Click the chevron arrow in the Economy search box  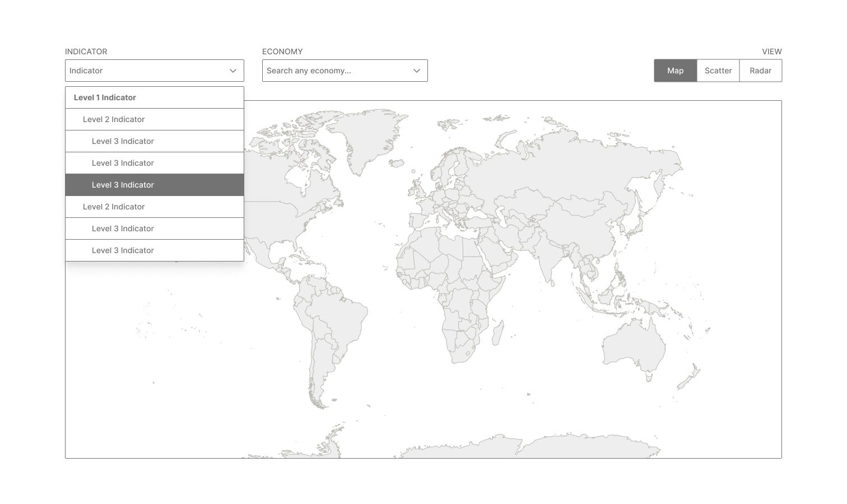[417, 71]
